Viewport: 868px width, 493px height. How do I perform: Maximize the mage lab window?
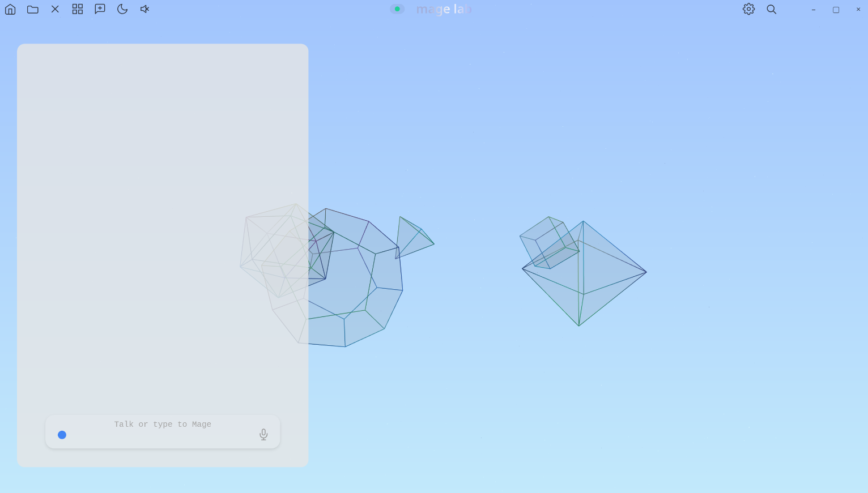tap(836, 10)
